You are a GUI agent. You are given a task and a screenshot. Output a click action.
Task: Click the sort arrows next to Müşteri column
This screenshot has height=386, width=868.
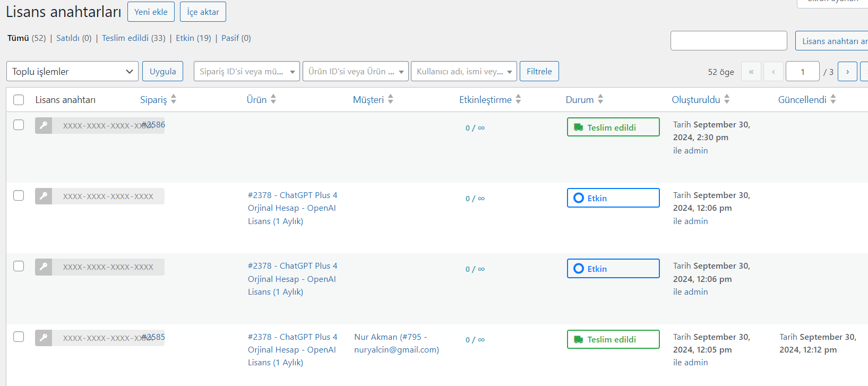(x=391, y=99)
